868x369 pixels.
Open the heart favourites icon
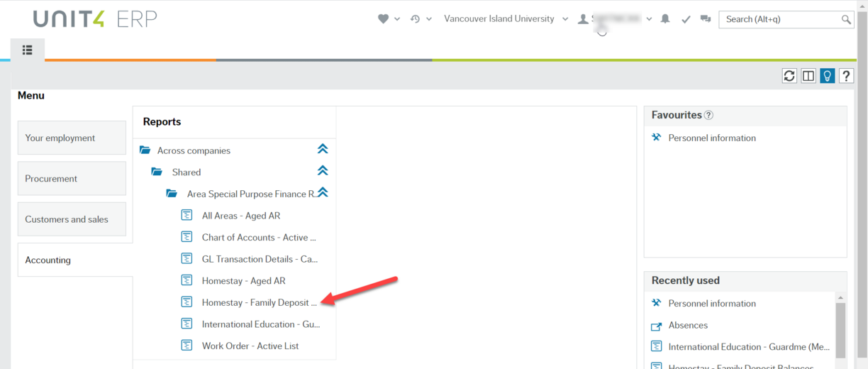coord(384,19)
